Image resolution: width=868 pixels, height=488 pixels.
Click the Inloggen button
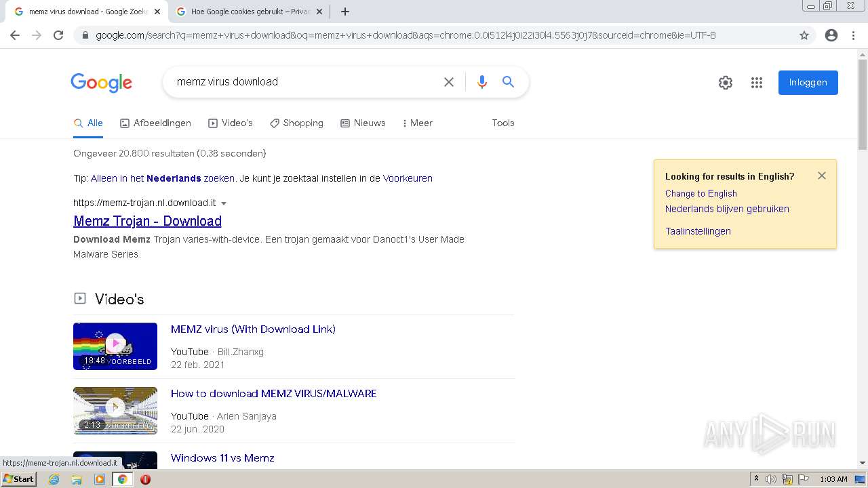coord(808,83)
